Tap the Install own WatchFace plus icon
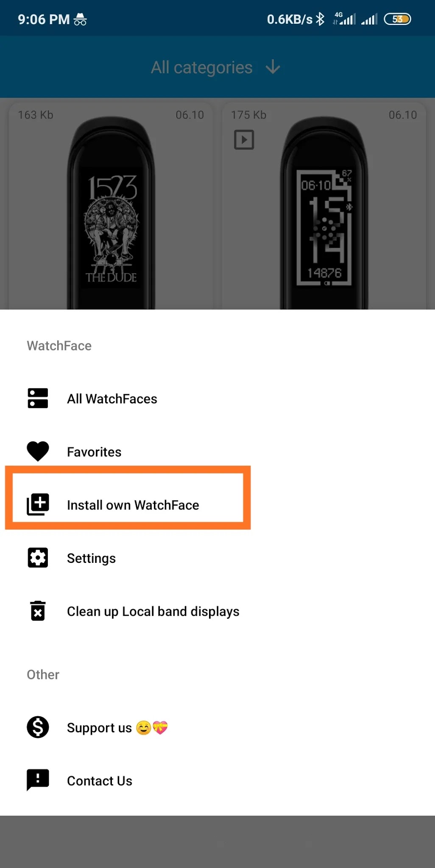 coord(38,504)
